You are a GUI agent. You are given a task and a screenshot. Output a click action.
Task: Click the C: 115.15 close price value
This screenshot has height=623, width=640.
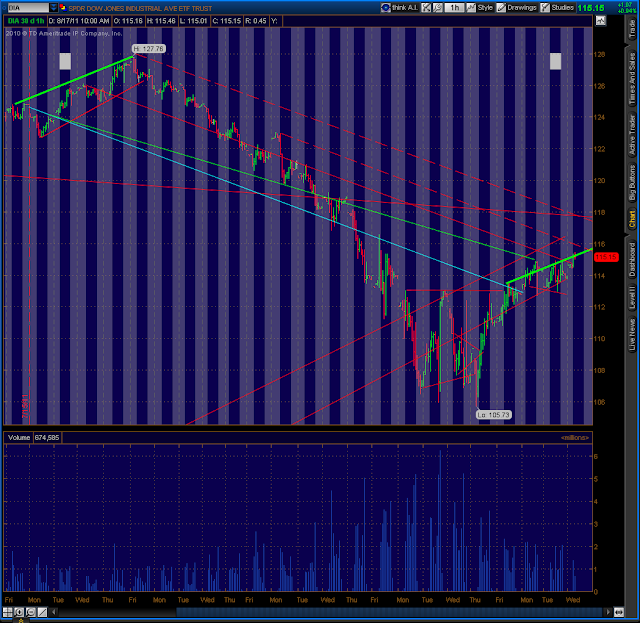(x=227, y=21)
